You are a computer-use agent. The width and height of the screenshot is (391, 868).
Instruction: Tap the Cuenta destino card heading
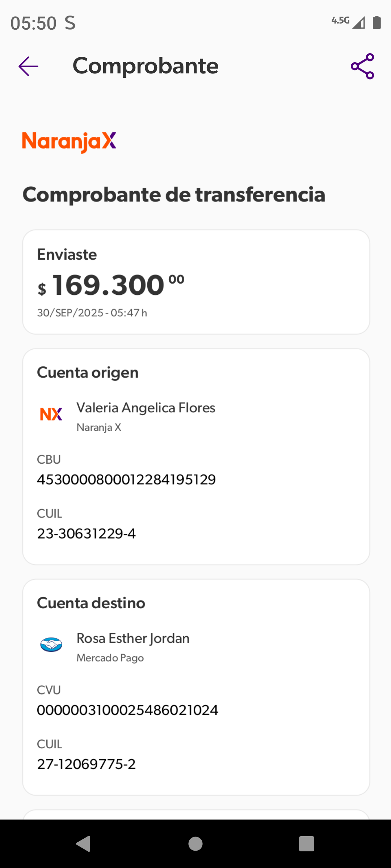(91, 603)
